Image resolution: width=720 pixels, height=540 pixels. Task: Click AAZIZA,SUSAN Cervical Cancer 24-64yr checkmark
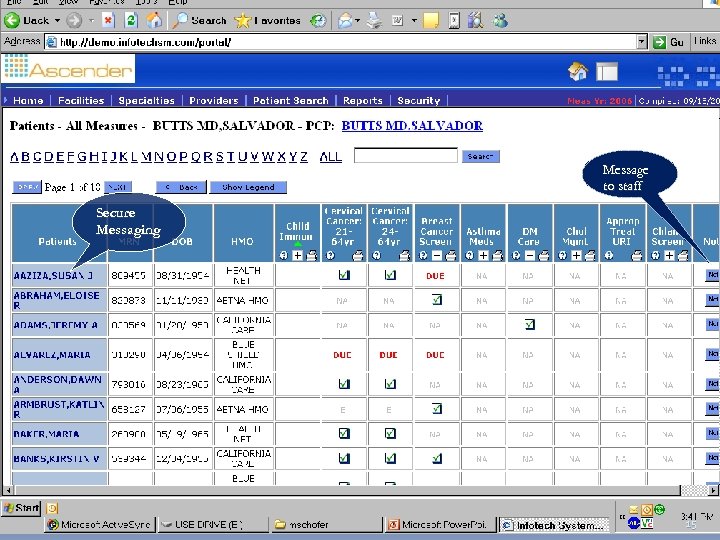pos(390,275)
